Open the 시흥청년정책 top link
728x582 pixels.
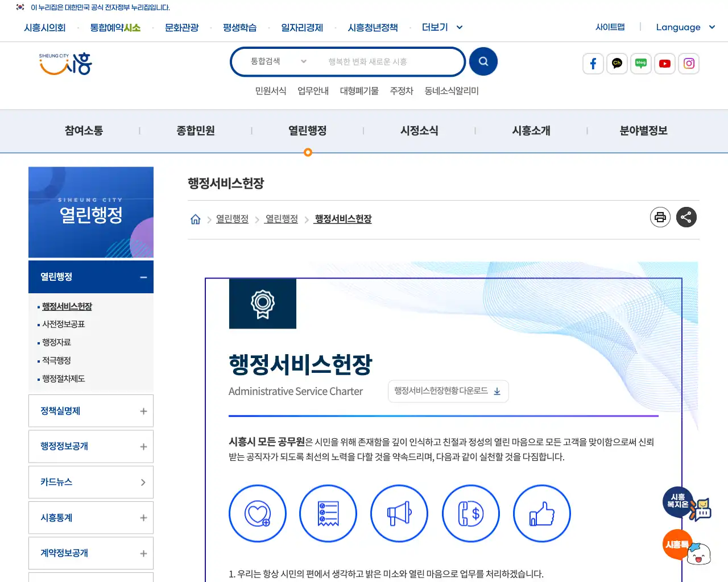373,27
